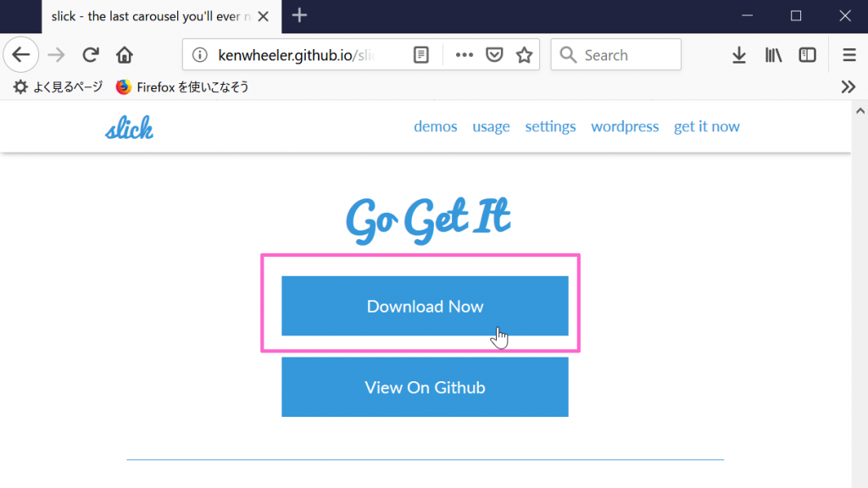This screenshot has width=868, height=488.
Task: Click the scrollbar up arrow
Action: tap(860, 111)
